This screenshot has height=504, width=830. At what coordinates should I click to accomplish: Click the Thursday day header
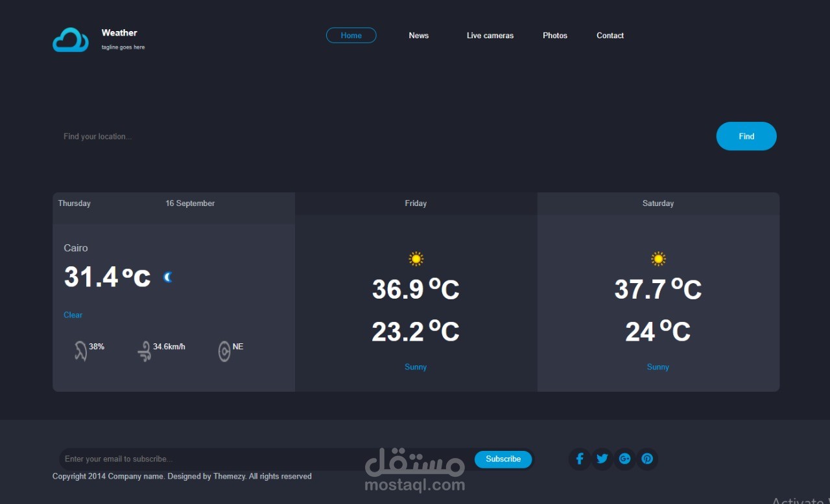point(75,203)
